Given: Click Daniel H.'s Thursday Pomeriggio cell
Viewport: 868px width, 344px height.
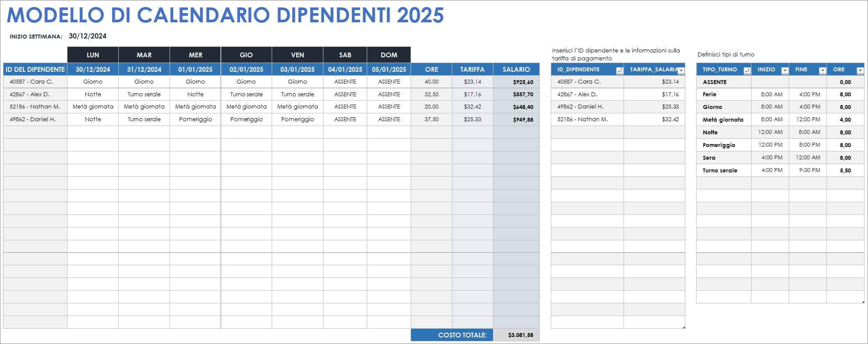Looking at the screenshot, I should [x=246, y=119].
